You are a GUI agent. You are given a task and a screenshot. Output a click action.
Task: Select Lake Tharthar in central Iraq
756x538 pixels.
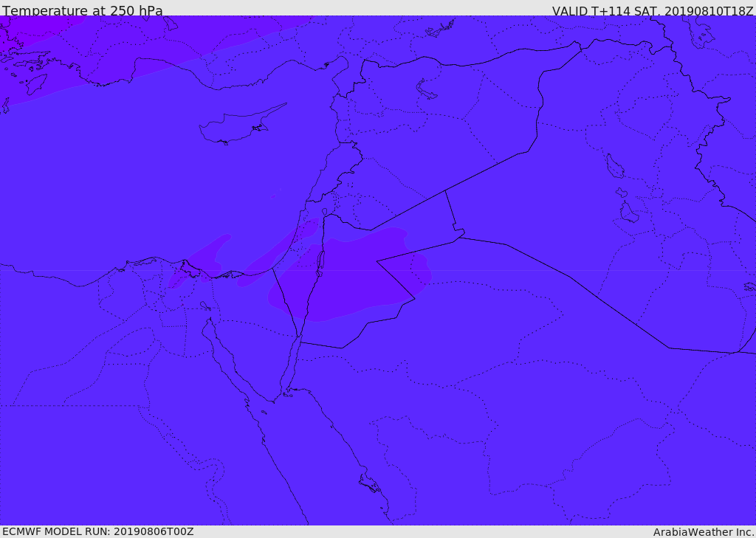click(614, 166)
